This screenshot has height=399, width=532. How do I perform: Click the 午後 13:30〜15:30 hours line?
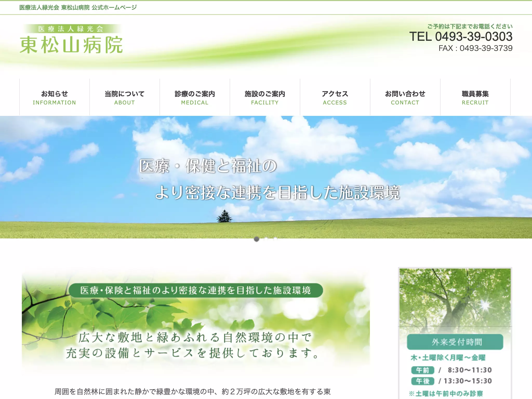click(451, 381)
